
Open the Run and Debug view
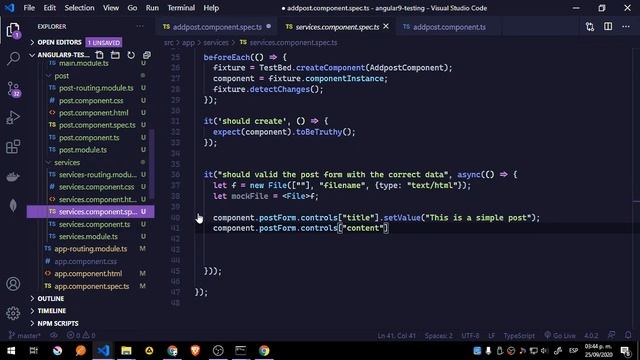pos(13,118)
